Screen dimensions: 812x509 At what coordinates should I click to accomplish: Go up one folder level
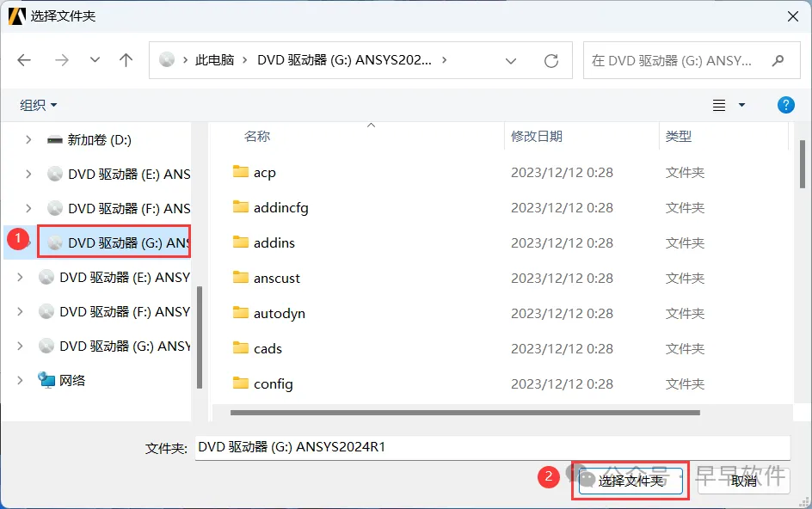coord(126,60)
